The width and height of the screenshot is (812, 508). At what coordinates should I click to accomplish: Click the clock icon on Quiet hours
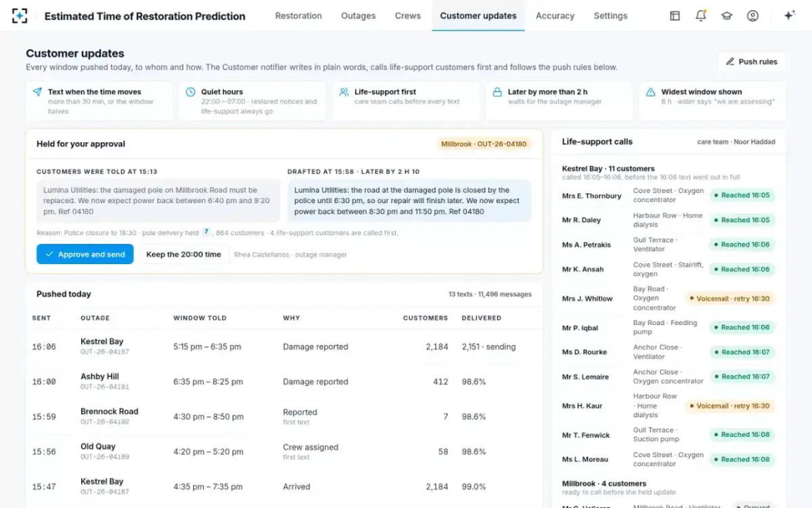191,92
